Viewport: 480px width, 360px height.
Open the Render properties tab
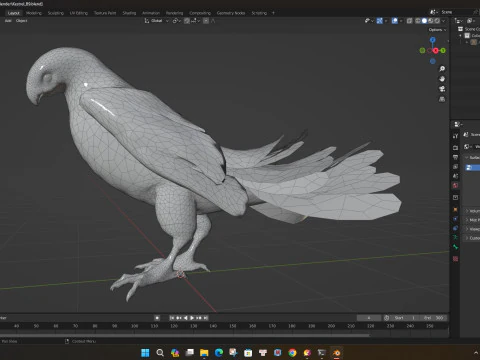click(x=455, y=147)
